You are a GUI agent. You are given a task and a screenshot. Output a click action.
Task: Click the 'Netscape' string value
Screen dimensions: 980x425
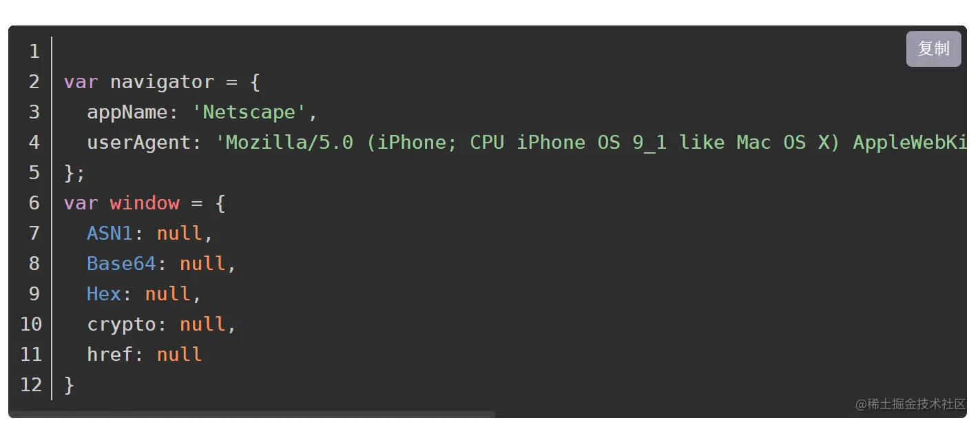(x=254, y=112)
